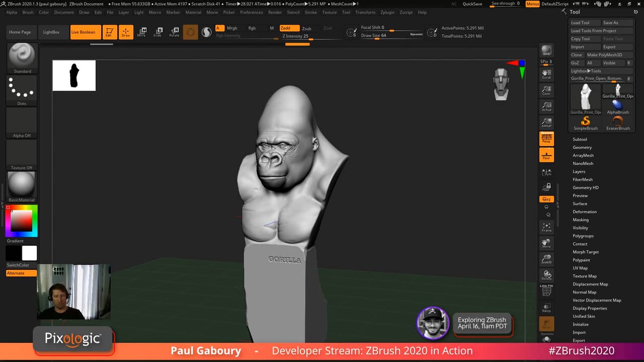Open the Preferences menu

click(x=251, y=12)
